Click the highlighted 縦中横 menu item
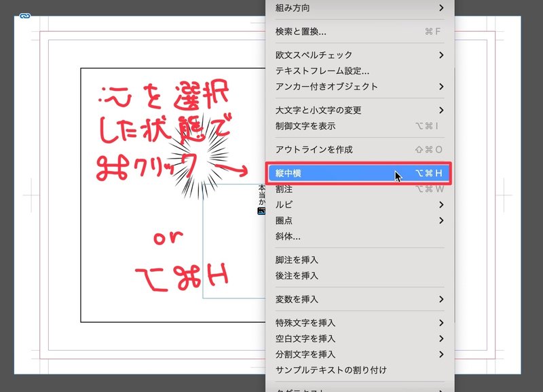This screenshot has height=392, width=543. click(x=360, y=173)
